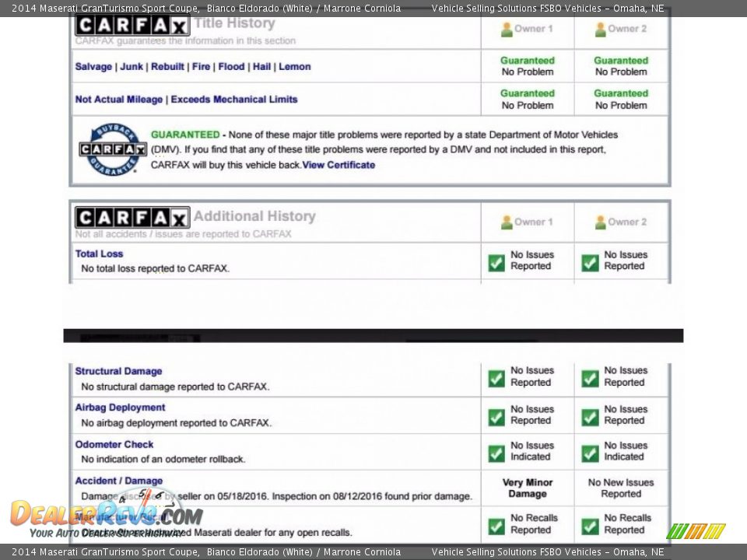Click the Odometer Check green checkmark for Owner 1
Screen dimensions: 747x560
(496, 453)
